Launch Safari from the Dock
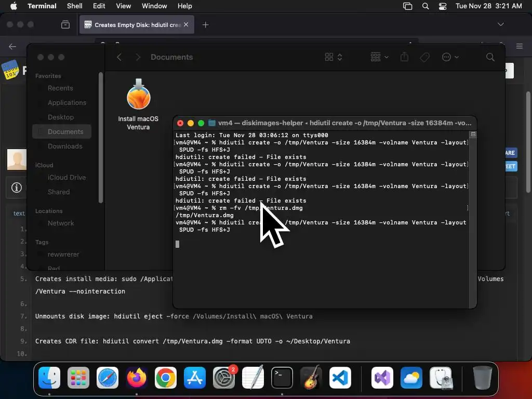This screenshot has height=399, width=532. click(108, 378)
